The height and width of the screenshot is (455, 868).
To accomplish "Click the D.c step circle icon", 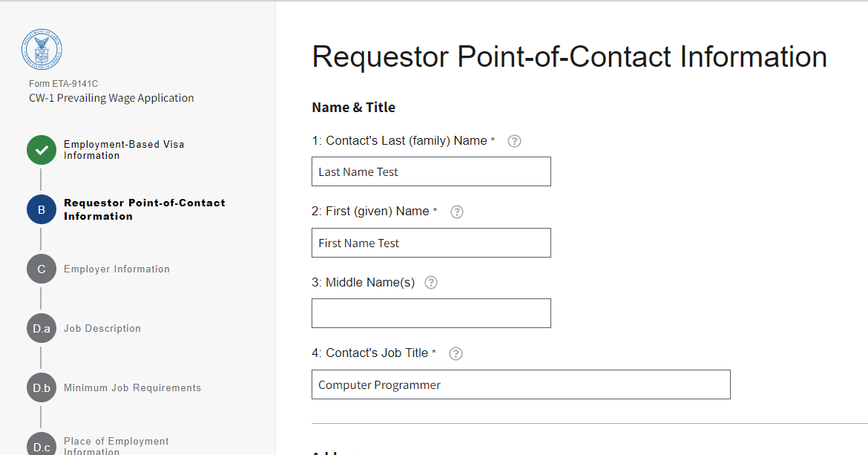I will [42, 445].
